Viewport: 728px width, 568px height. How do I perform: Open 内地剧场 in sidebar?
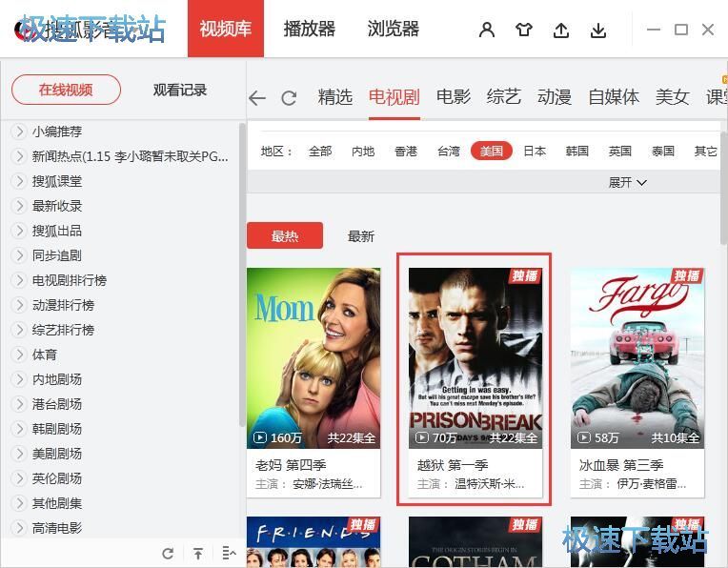tap(56, 379)
